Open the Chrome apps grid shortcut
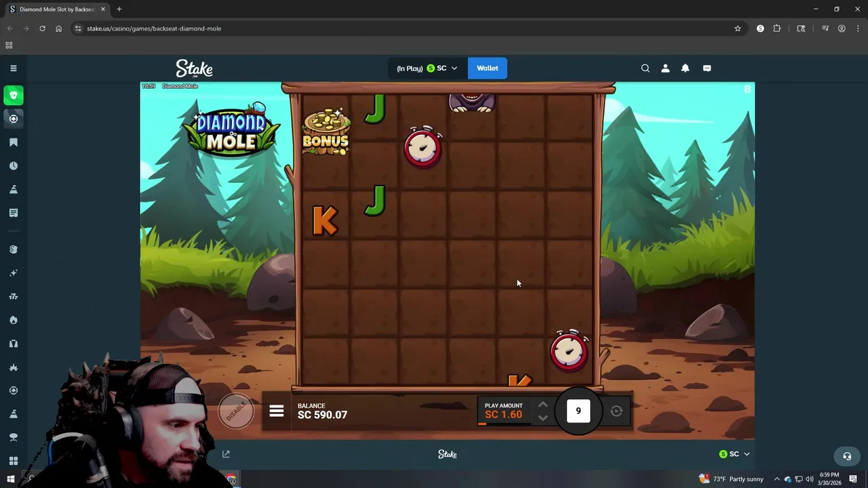 click(x=9, y=45)
